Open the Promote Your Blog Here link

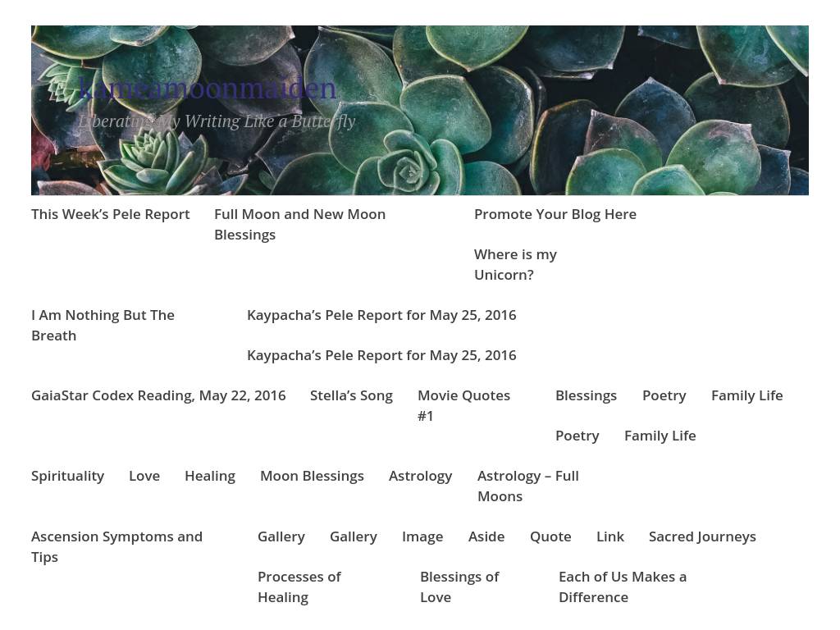[555, 214]
